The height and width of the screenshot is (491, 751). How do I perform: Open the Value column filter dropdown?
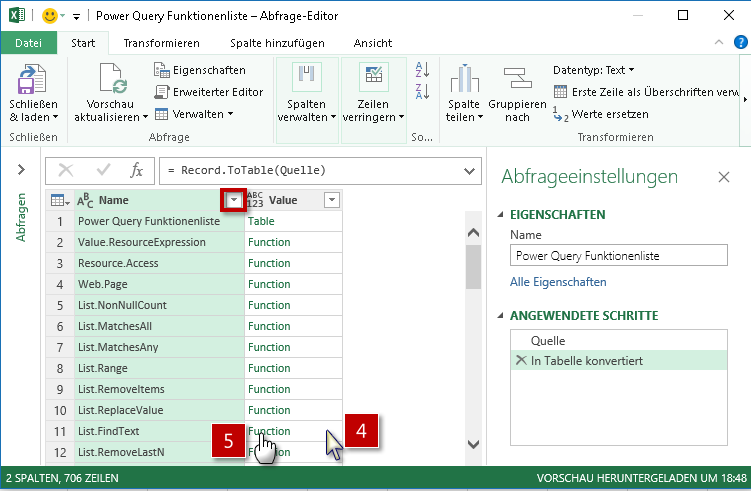pos(332,200)
